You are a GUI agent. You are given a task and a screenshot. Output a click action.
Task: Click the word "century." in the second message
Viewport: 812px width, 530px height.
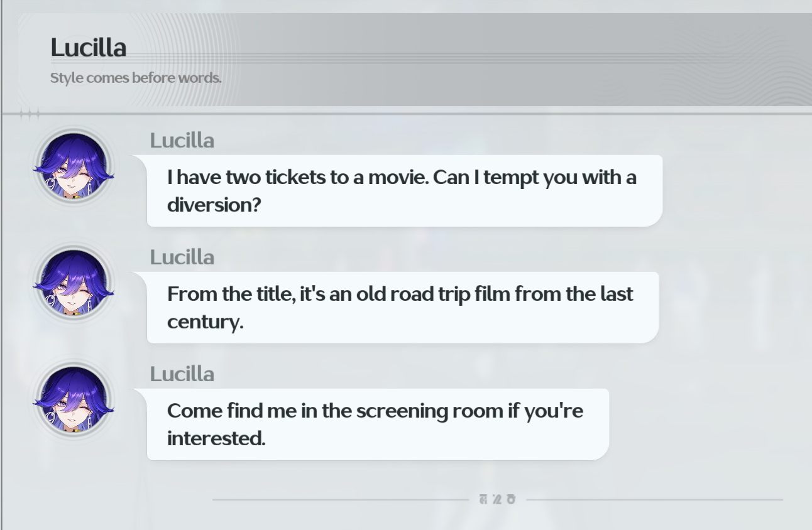coord(205,322)
